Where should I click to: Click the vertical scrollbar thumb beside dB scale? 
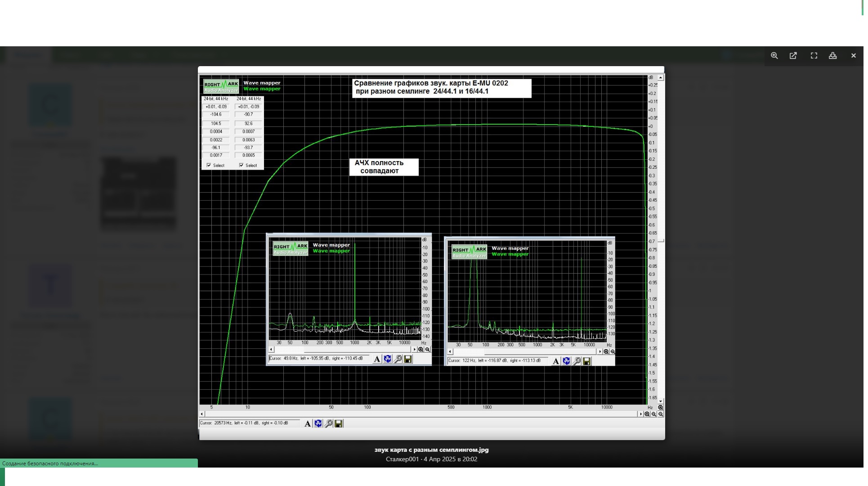(x=661, y=241)
